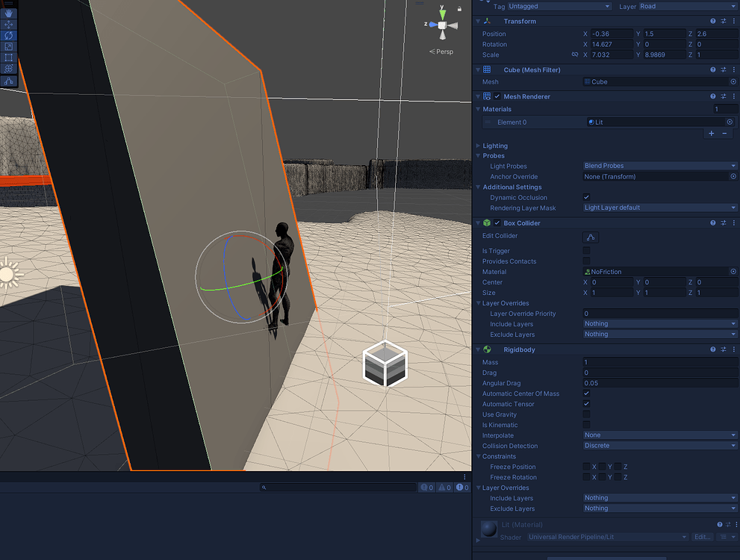Image resolution: width=740 pixels, height=560 pixels.
Task: Toggle Persp projection label on gizmo
Action: point(441,52)
